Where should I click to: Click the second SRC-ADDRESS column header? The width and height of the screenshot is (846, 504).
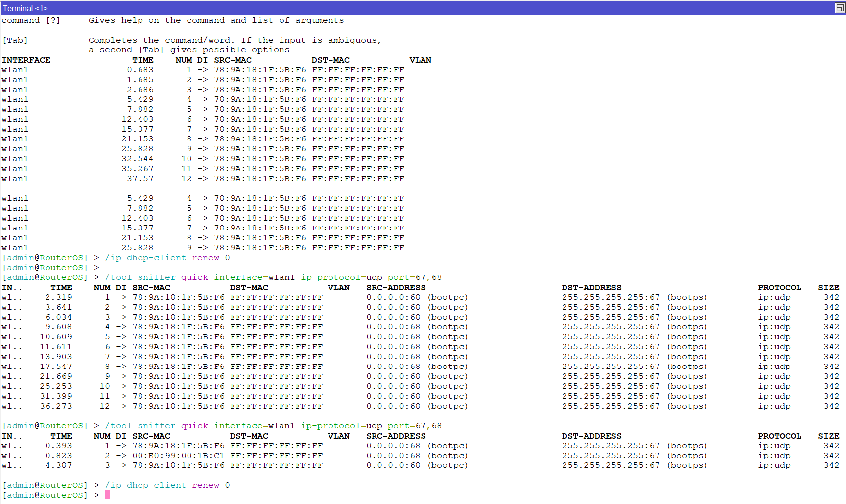click(x=396, y=436)
